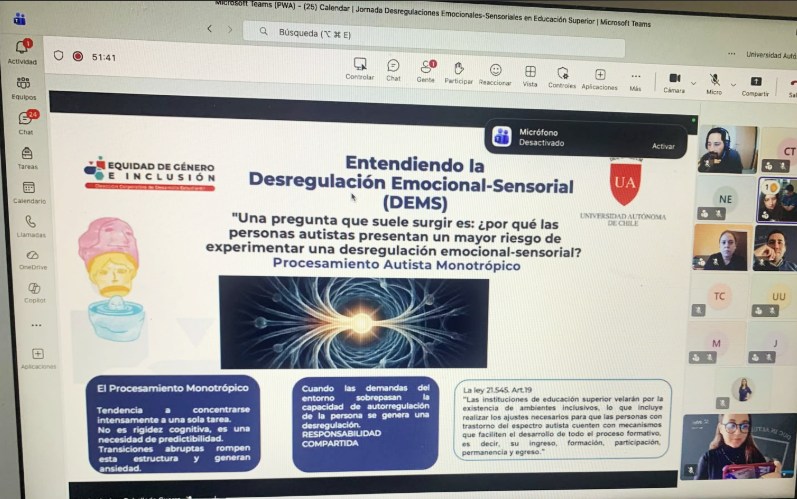Select the M participant tile

pos(715,345)
